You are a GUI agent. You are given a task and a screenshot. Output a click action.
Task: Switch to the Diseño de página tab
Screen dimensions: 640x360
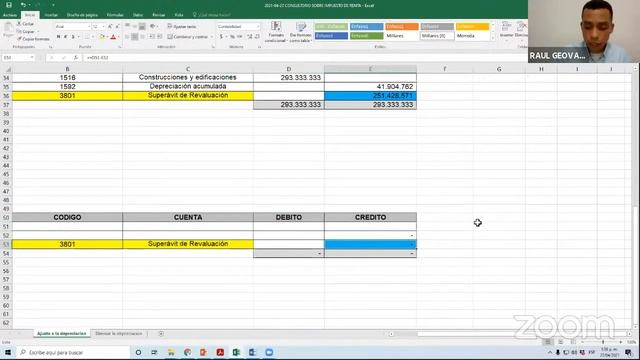(82, 15)
